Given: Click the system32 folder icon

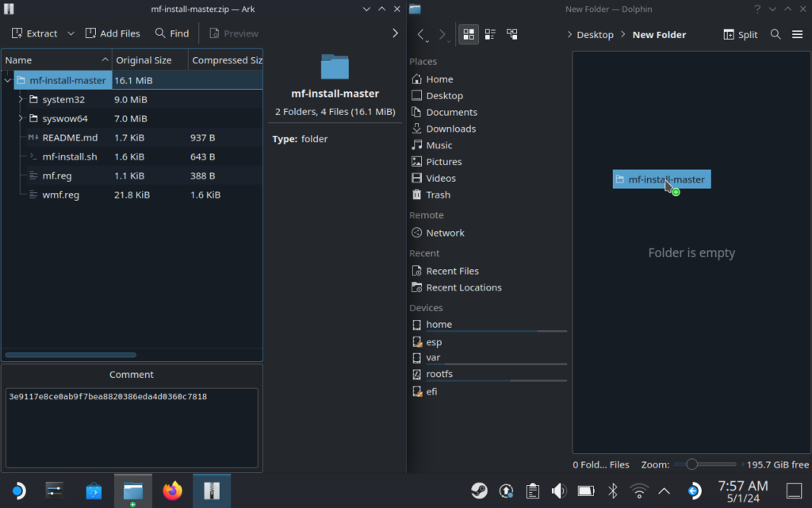Looking at the screenshot, I should pos(33,99).
